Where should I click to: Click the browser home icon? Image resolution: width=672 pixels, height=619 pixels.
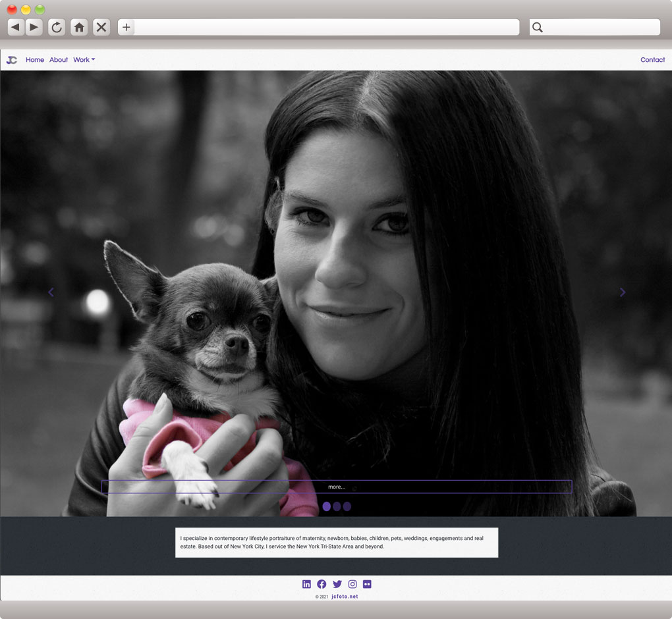click(x=79, y=27)
